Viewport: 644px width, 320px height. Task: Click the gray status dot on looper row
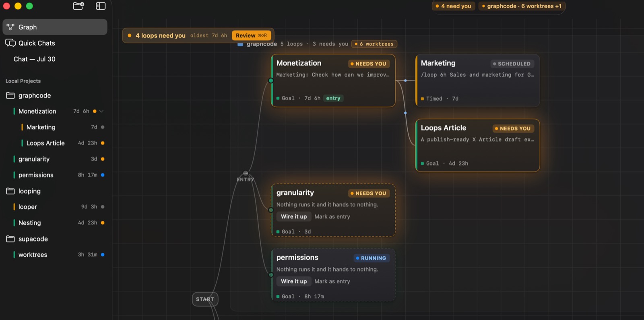[103, 207]
